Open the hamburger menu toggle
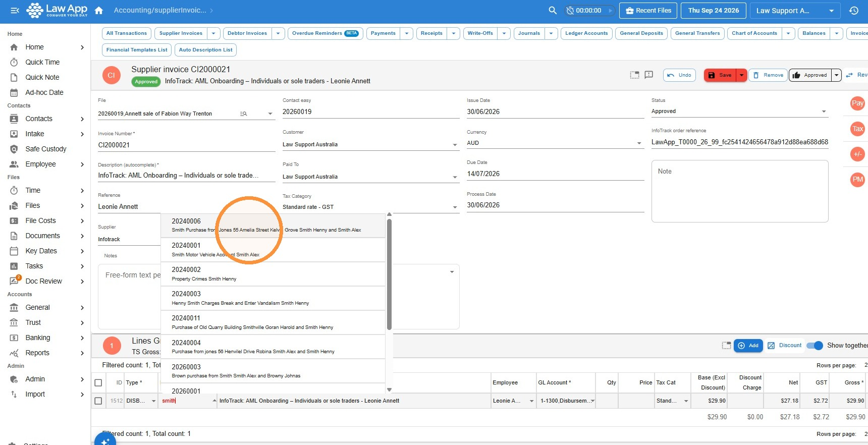This screenshot has height=445, width=868. tap(15, 10)
